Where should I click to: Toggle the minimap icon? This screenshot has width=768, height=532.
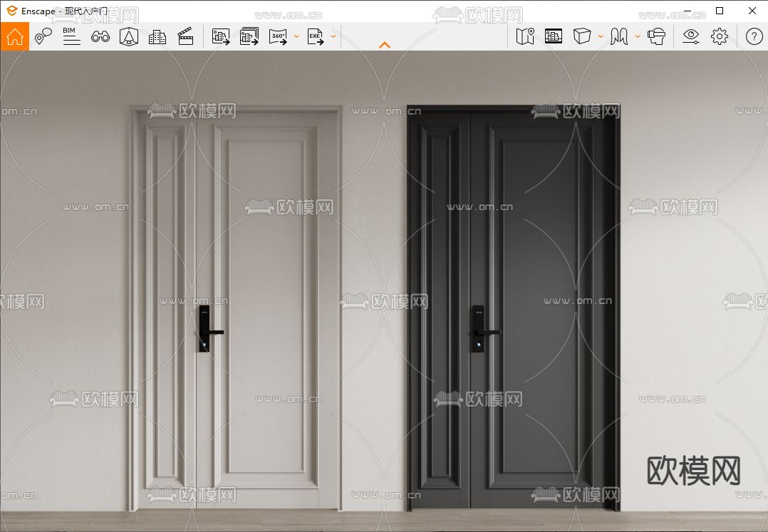[525, 36]
